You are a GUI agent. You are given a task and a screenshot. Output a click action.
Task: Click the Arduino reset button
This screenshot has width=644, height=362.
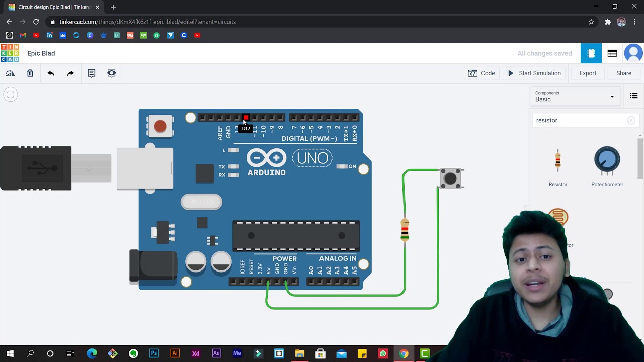160,126
